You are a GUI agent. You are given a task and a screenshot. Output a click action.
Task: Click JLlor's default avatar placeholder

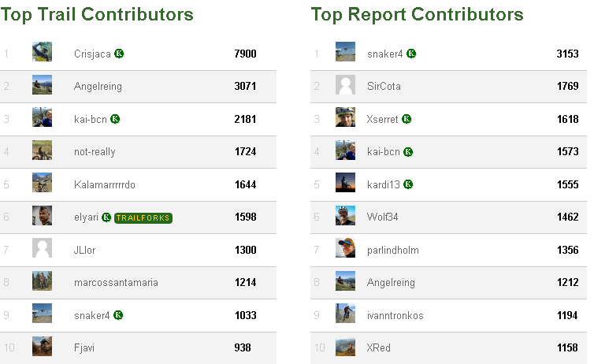click(43, 249)
